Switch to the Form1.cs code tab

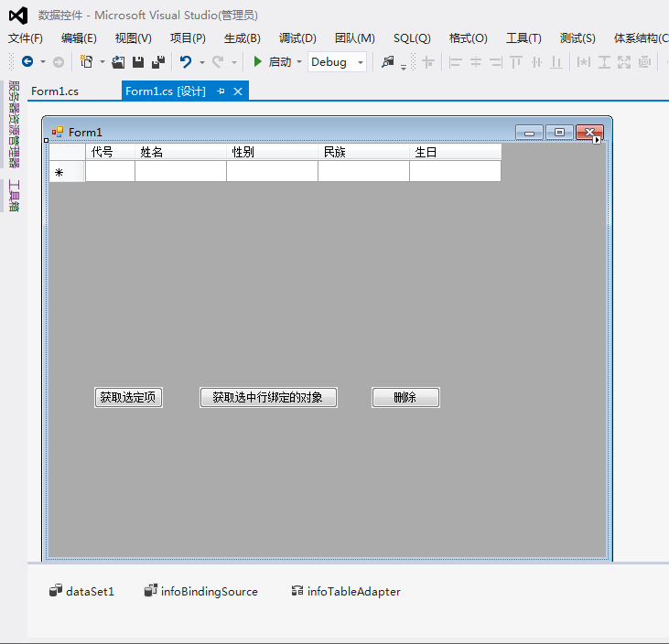pos(55,91)
